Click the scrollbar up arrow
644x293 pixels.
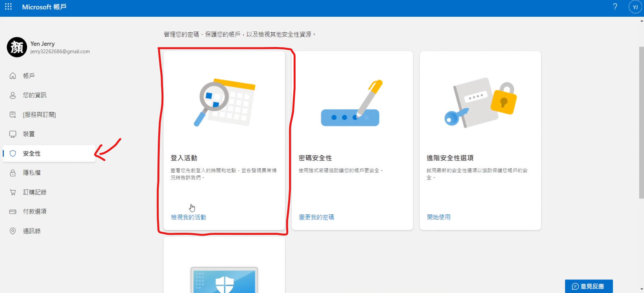click(641, 21)
